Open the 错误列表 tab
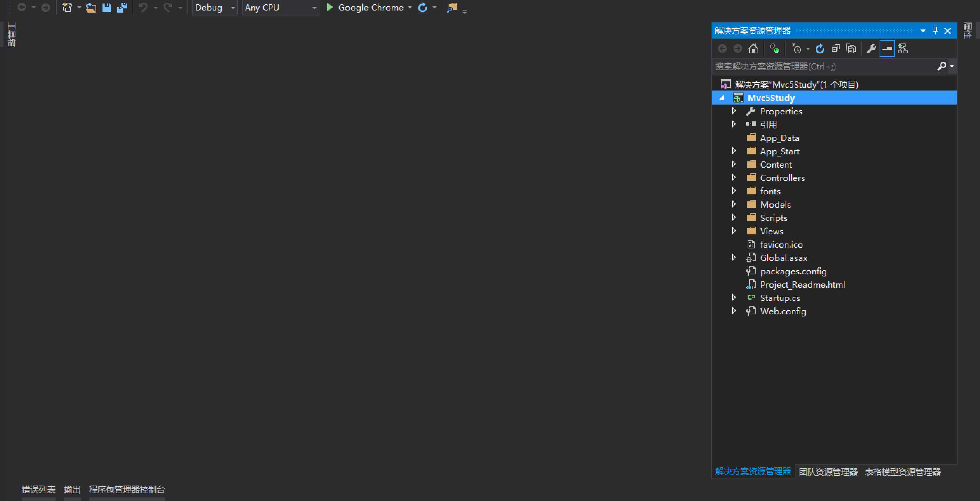This screenshot has height=501, width=980. (38, 489)
